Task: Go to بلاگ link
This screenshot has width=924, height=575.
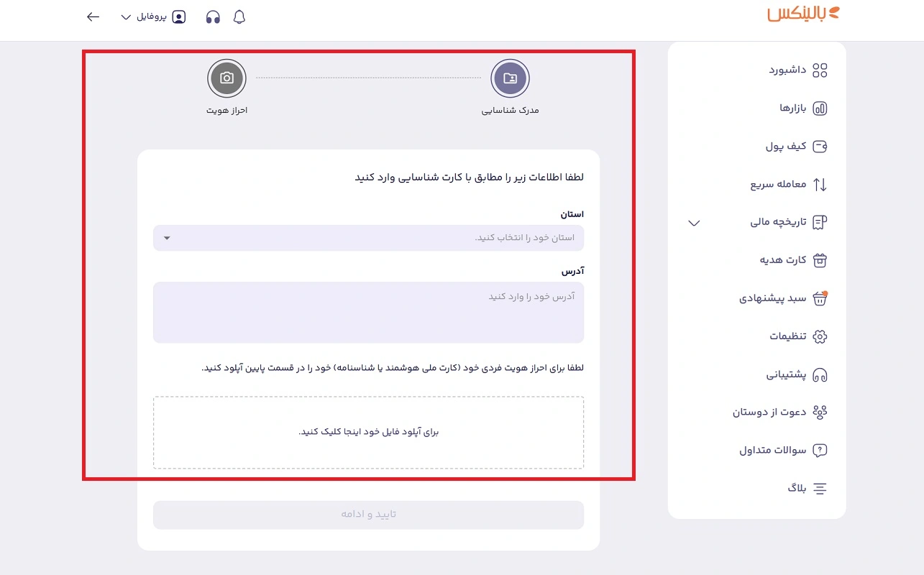Action: tap(797, 489)
